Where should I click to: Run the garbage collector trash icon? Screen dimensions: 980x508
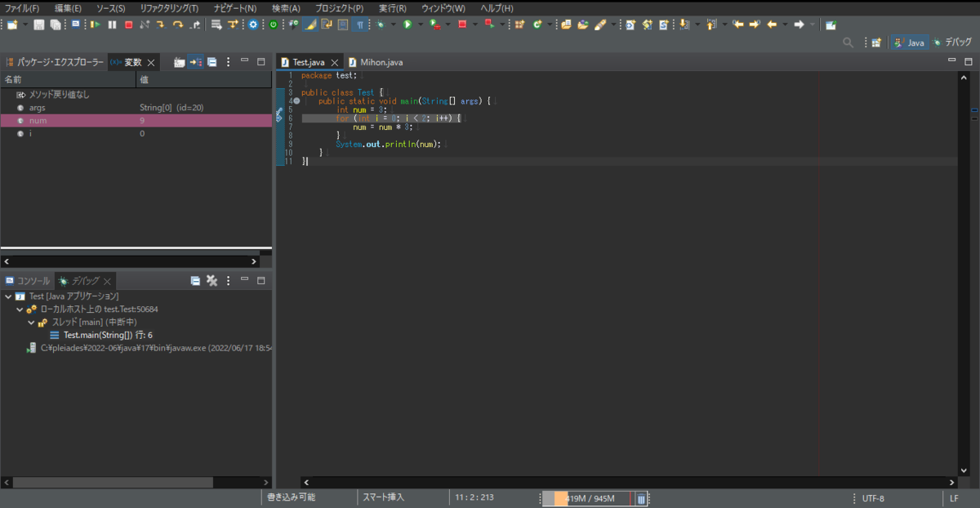click(641, 498)
